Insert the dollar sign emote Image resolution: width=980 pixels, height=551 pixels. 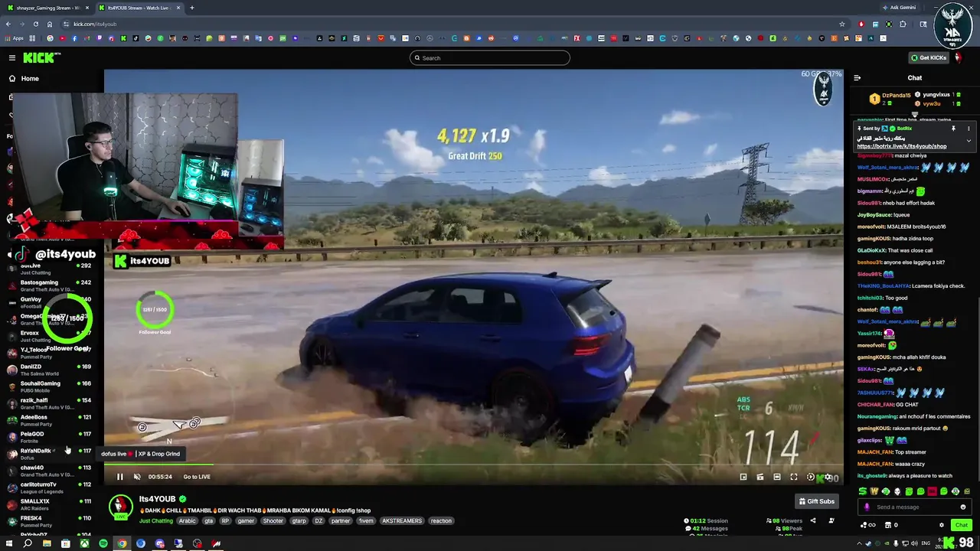pos(863,491)
